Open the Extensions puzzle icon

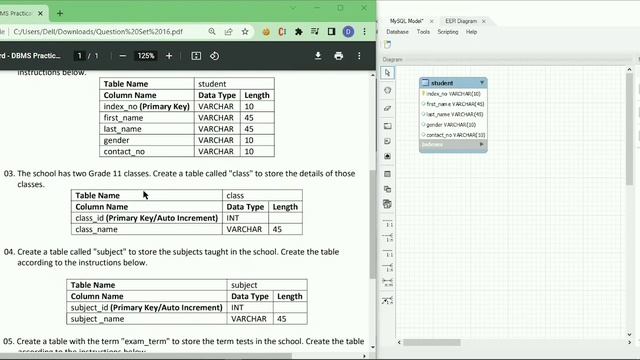pos(298,31)
